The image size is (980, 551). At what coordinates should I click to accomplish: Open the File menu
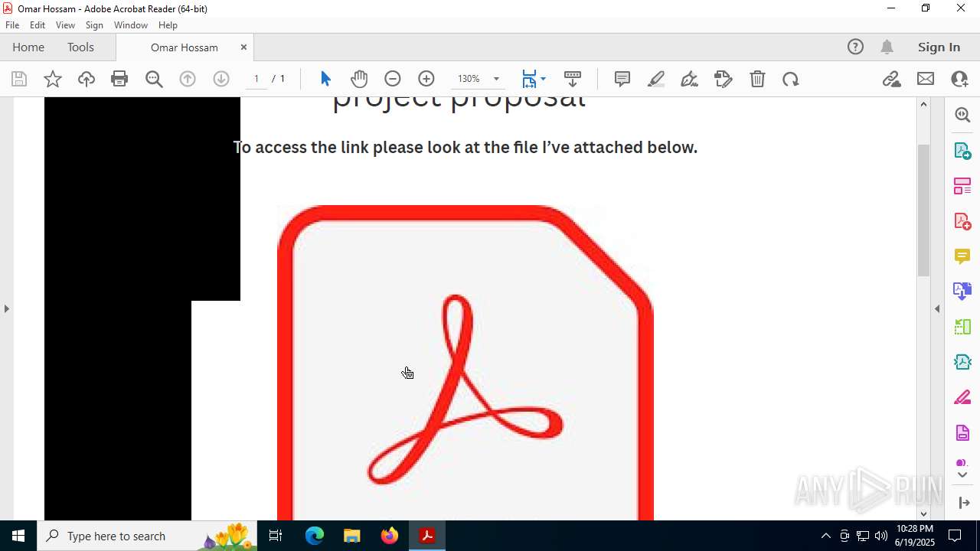12,25
